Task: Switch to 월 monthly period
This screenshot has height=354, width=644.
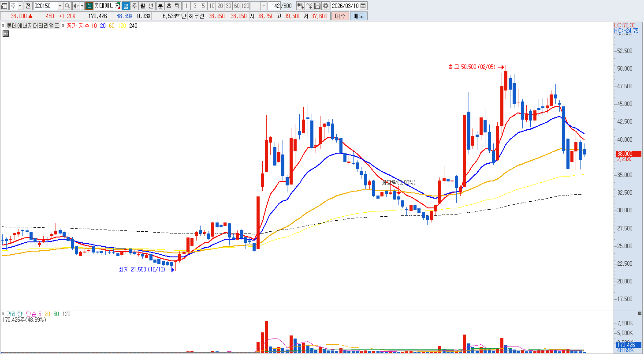Action: [x=143, y=6]
